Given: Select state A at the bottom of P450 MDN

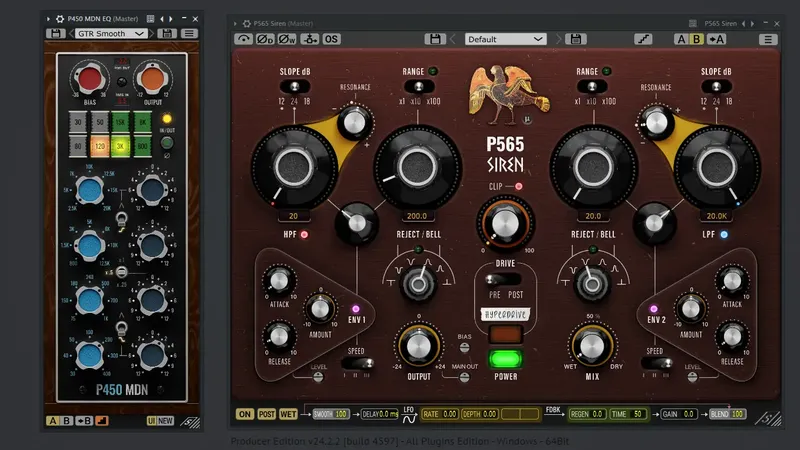Looking at the screenshot, I should pos(53,421).
